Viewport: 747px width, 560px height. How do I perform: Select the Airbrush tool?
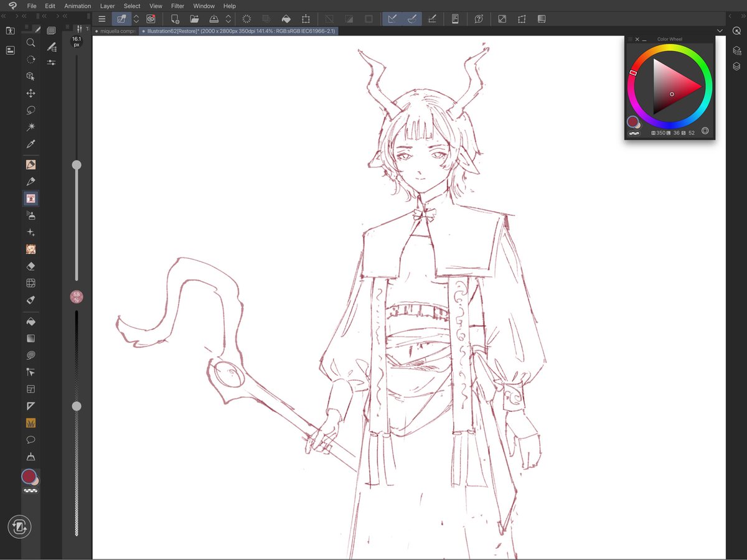click(x=31, y=215)
